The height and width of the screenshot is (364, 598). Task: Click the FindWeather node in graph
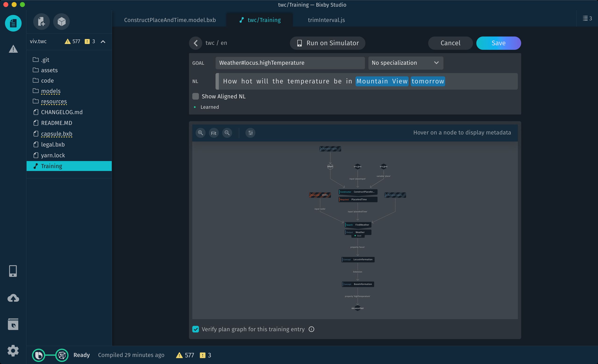click(x=358, y=225)
